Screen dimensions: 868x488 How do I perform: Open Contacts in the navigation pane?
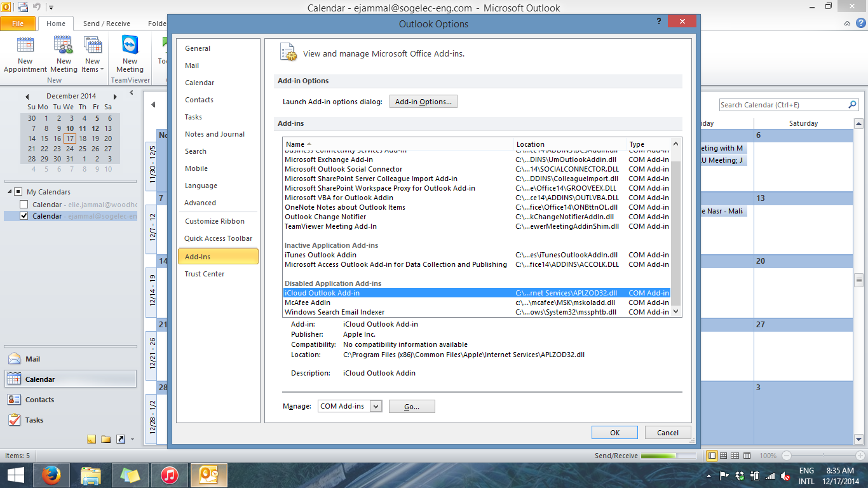click(71, 400)
